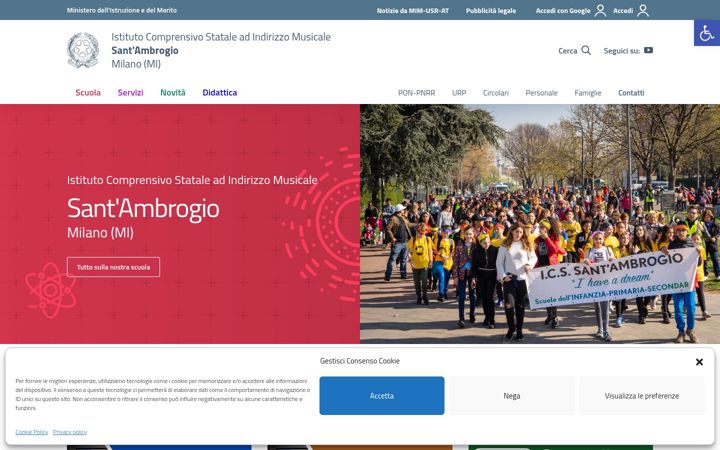
Task: Open the Contatti menu item
Action: [631, 93]
